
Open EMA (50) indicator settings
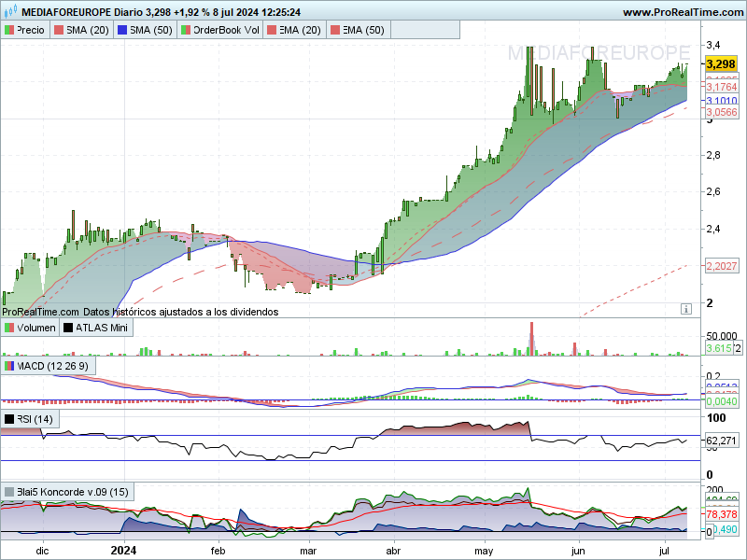359,30
